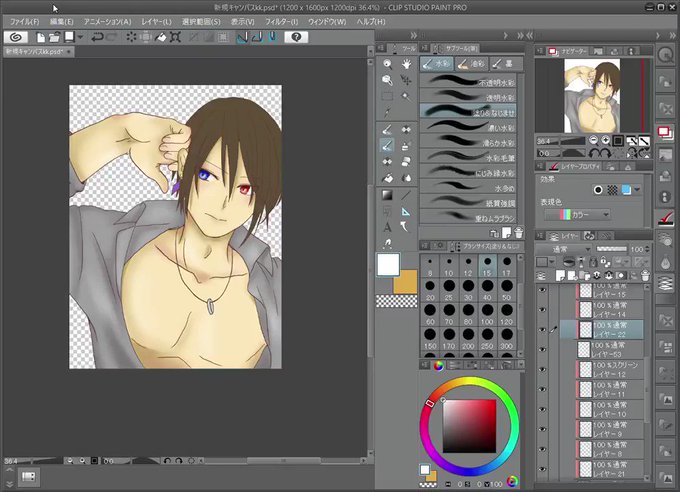
Task: Adjust layer opacity 100 stepper
Action: click(x=648, y=249)
